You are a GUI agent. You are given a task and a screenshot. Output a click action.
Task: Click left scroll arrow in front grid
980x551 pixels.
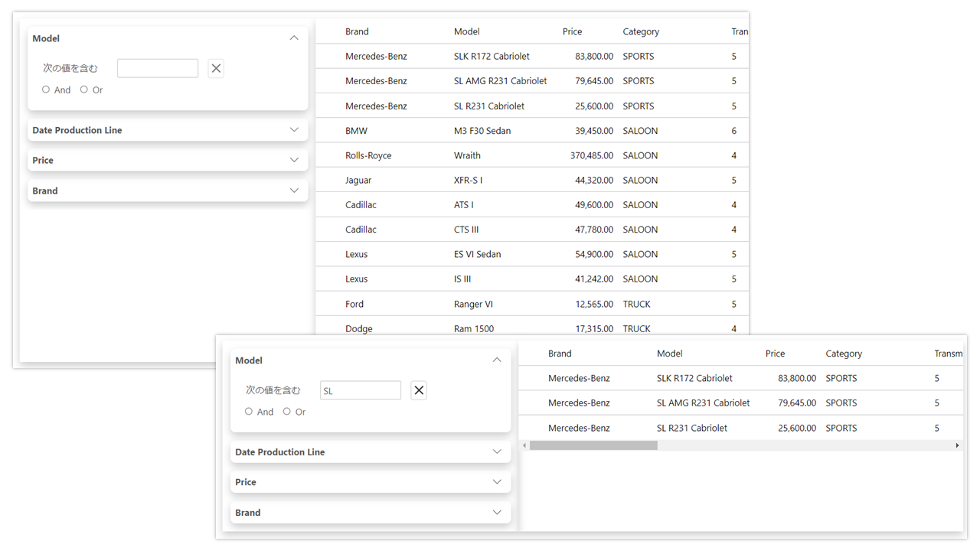tap(524, 445)
